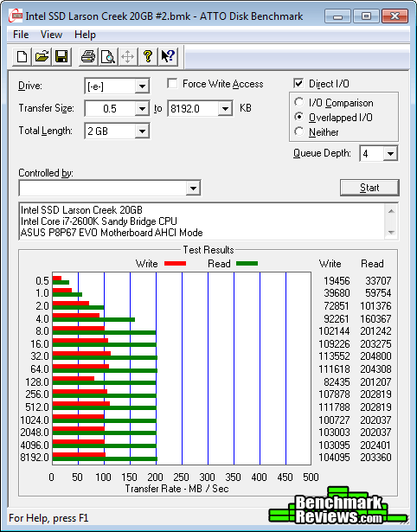
Task: Enable Force Write Access checkbox
Action: tap(172, 83)
